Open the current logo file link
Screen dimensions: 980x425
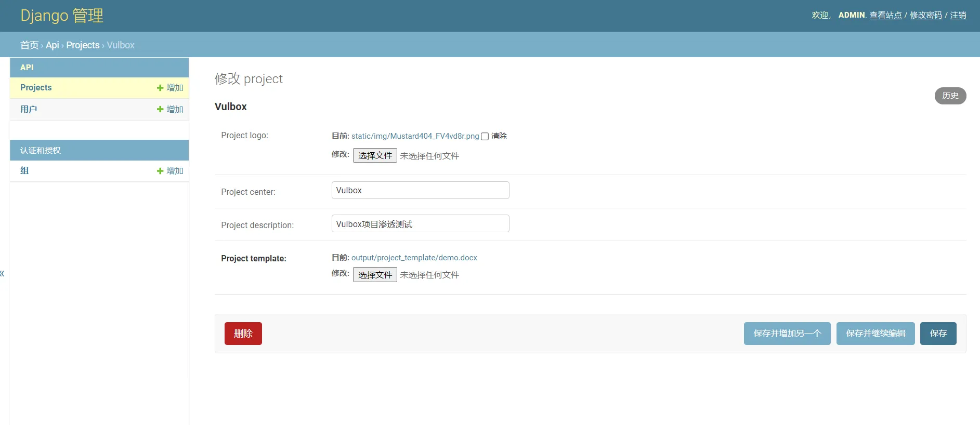click(415, 136)
